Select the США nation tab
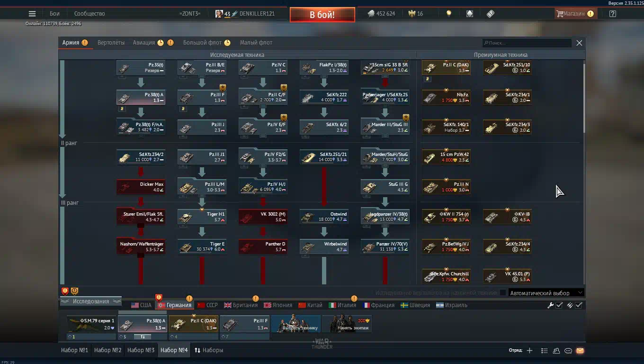The height and width of the screenshot is (364, 644). coord(141,305)
